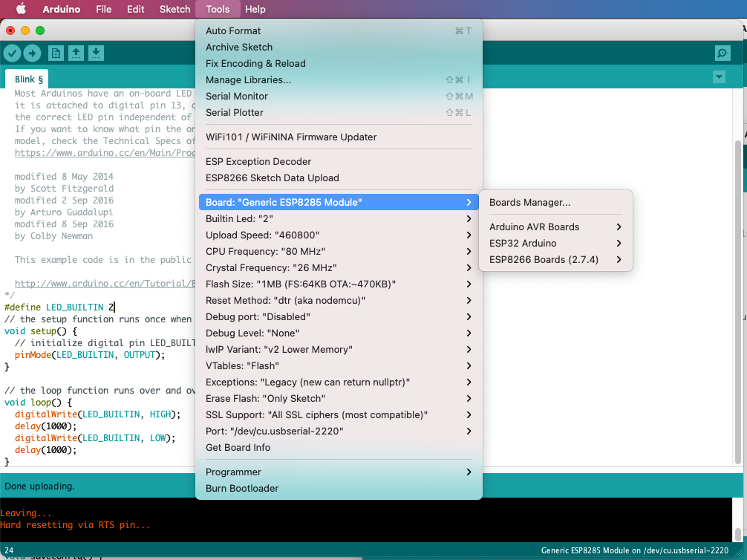Expand lwIP Variant submenu
This screenshot has width=747, height=560.
coord(339,349)
